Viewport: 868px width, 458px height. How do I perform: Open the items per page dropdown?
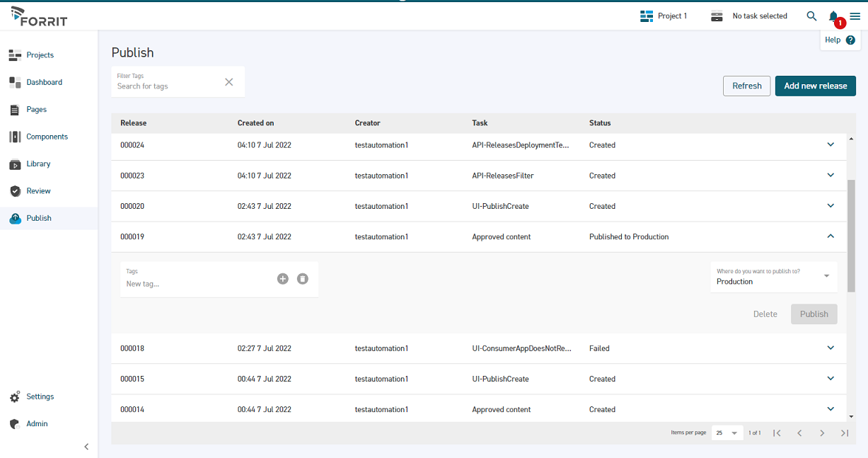(727, 433)
